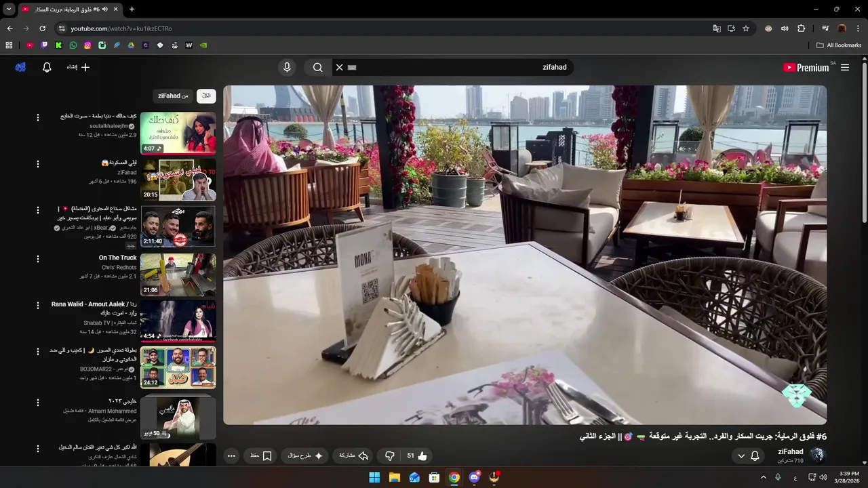Click the search magnifier button
This screenshot has width=868, height=488.
317,67
